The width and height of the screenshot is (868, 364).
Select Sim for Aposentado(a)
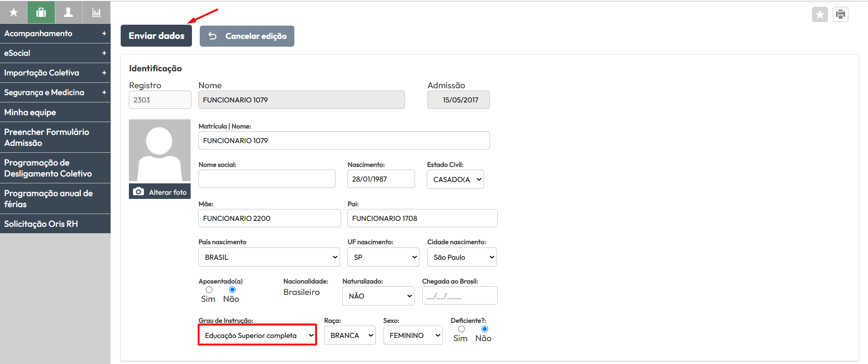pyautogui.click(x=209, y=289)
